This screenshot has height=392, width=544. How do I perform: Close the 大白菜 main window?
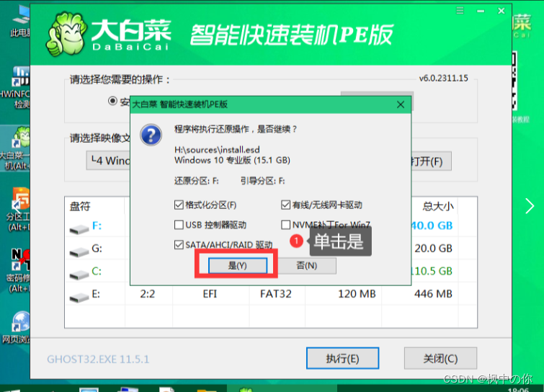coord(501,11)
